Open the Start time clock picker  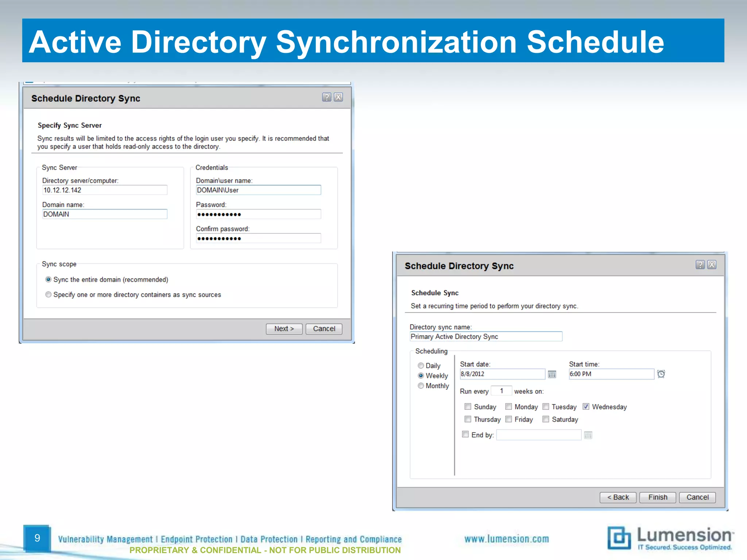click(x=661, y=374)
